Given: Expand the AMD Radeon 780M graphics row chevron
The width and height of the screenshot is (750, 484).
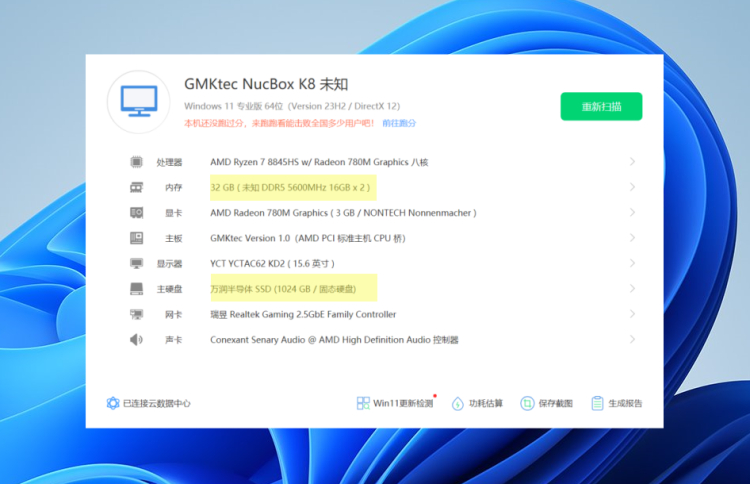Looking at the screenshot, I should 632,212.
